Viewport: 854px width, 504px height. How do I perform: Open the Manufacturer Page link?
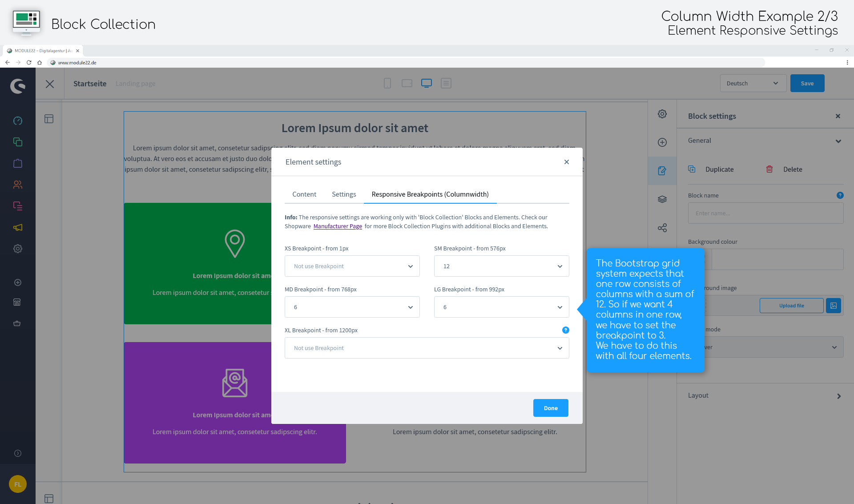tap(338, 226)
